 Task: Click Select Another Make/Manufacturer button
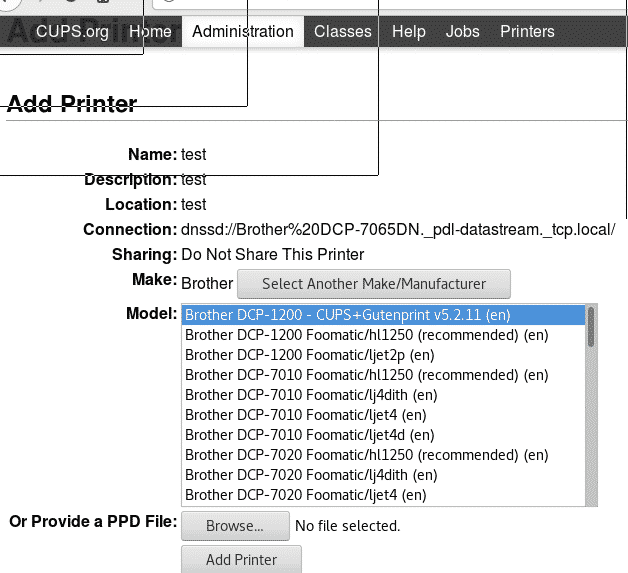(x=374, y=284)
